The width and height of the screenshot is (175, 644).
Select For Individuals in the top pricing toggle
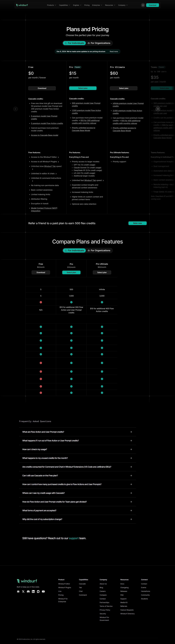[74, 43]
